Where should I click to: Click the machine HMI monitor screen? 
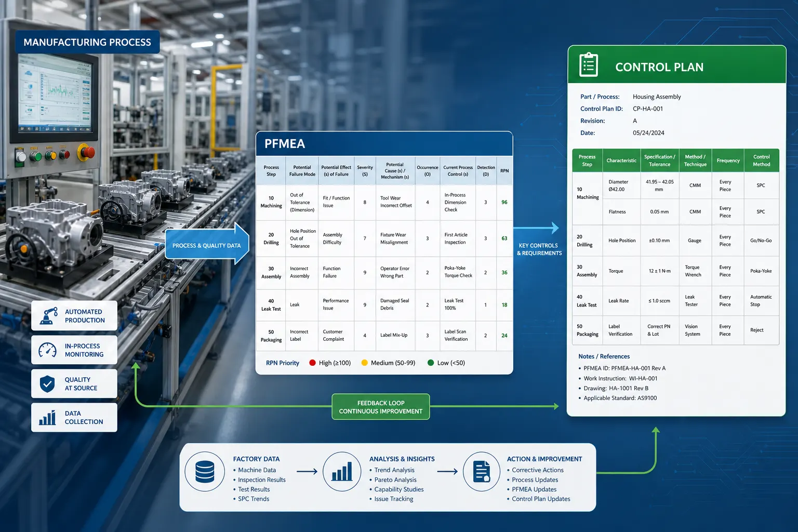(x=56, y=94)
